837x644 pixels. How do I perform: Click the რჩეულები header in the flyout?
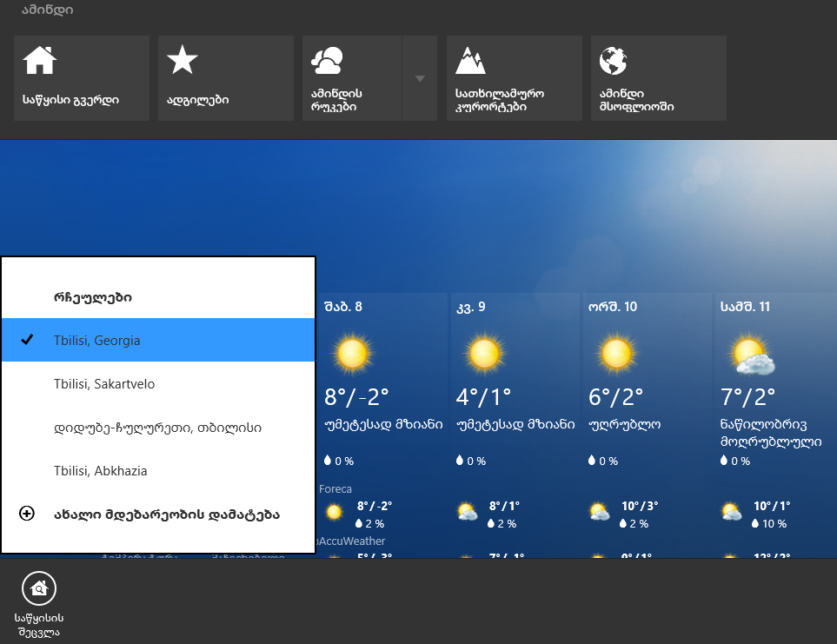(x=93, y=297)
